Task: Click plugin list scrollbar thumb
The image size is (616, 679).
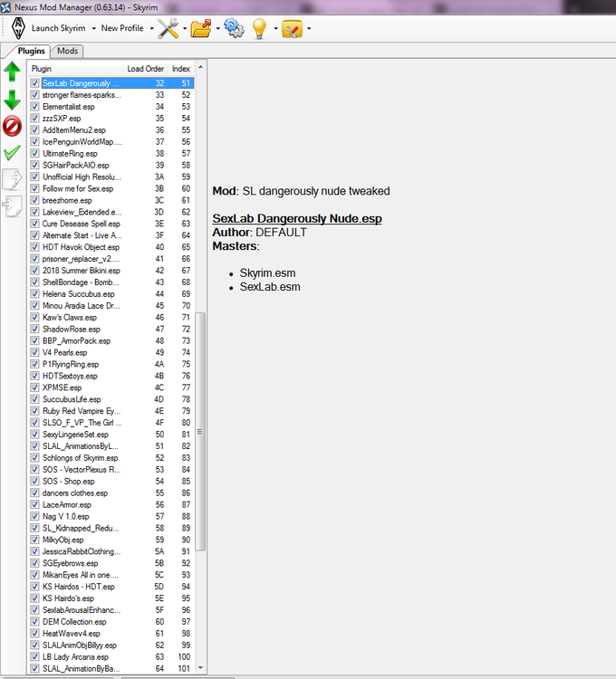Action: [200, 432]
